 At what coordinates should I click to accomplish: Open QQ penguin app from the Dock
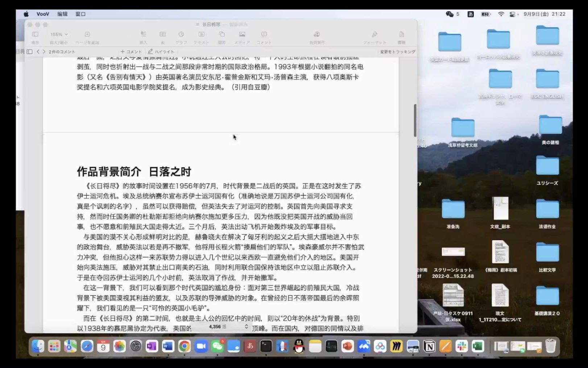(x=299, y=346)
